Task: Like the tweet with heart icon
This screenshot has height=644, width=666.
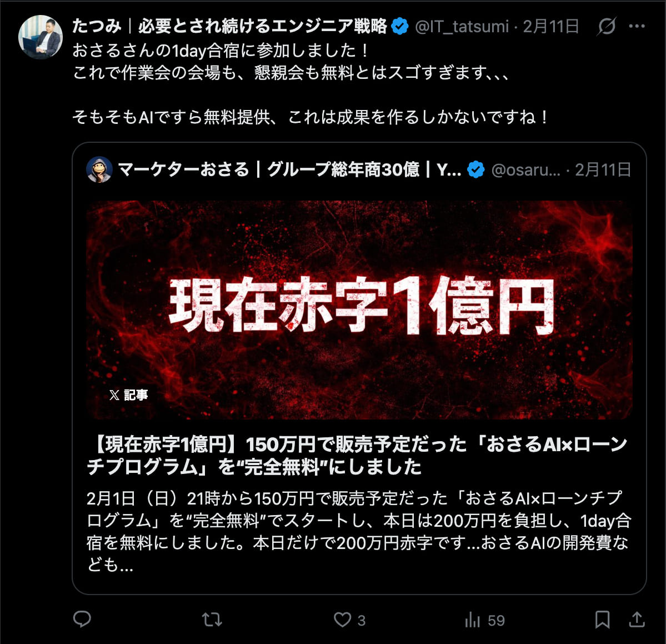Action: (x=342, y=620)
